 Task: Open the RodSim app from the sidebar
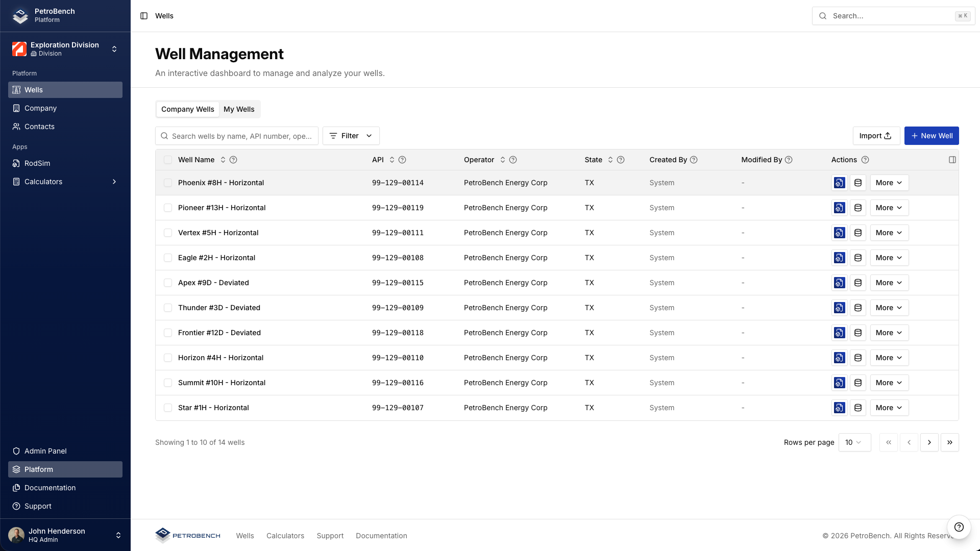click(x=37, y=163)
